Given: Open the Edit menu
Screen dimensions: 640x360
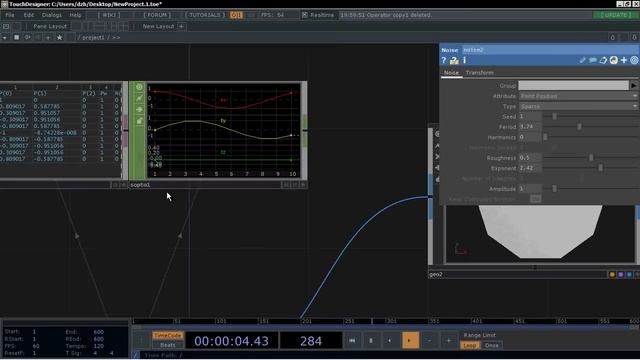Looking at the screenshot, I should [29, 15].
